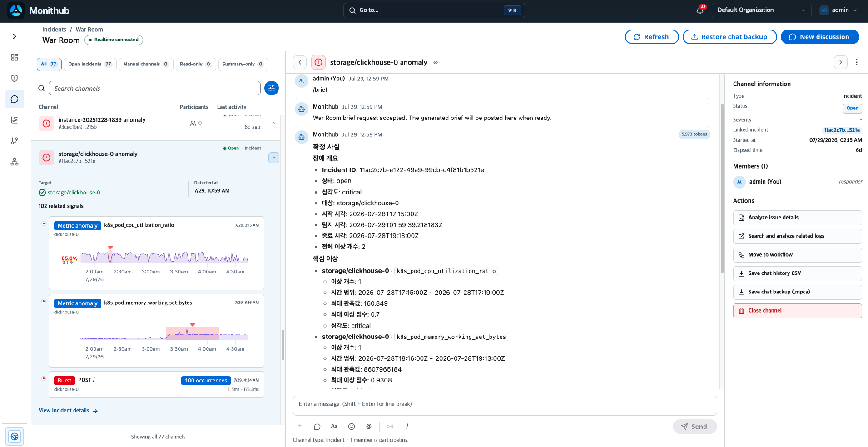Open the admin user menu
The height and width of the screenshot is (447, 868).
[838, 10]
